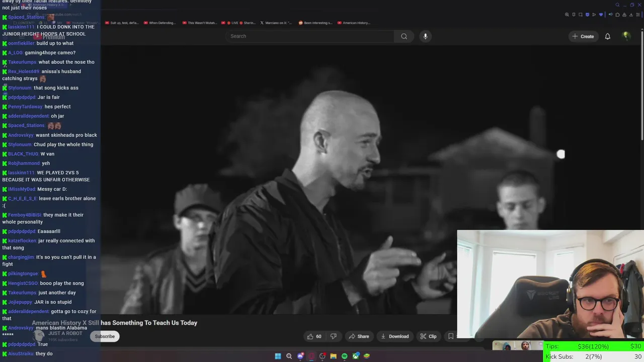The image size is (644, 362).
Task: Click the Save bookmark icon
Action: (x=451, y=336)
